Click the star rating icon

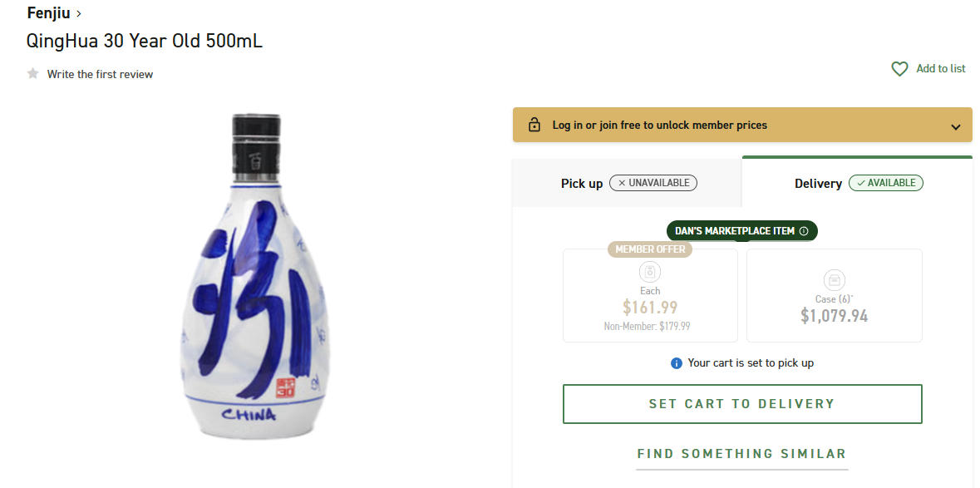pos(33,74)
